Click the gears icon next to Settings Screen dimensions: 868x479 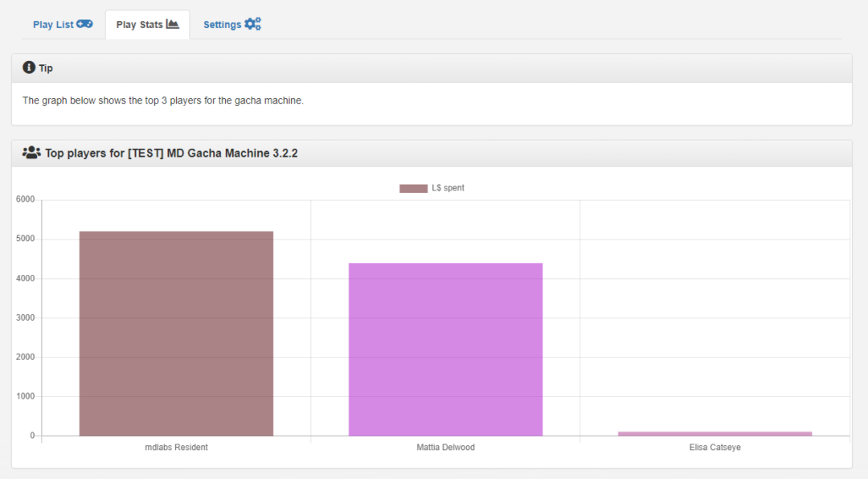pyautogui.click(x=253, y=24)
